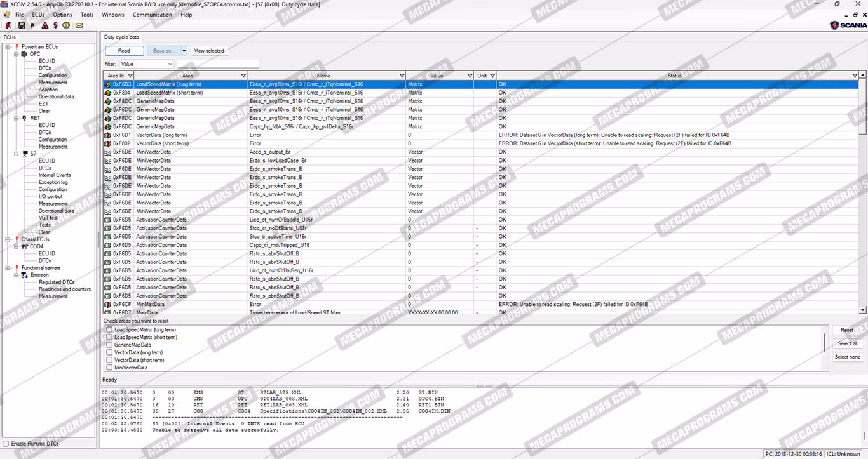Click the S7 engine icon in ECU tree
The image size is (868, 459).
[24, 154]
